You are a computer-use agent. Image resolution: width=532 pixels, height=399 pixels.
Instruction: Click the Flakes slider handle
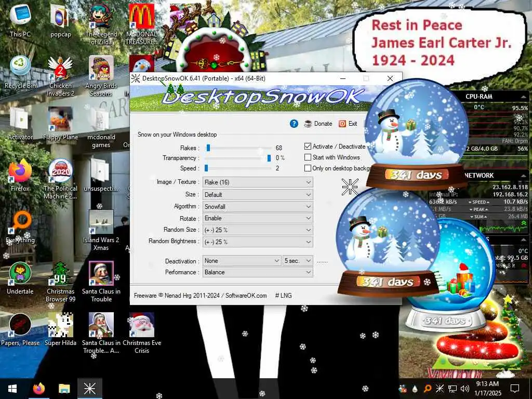tap(208, 148)
